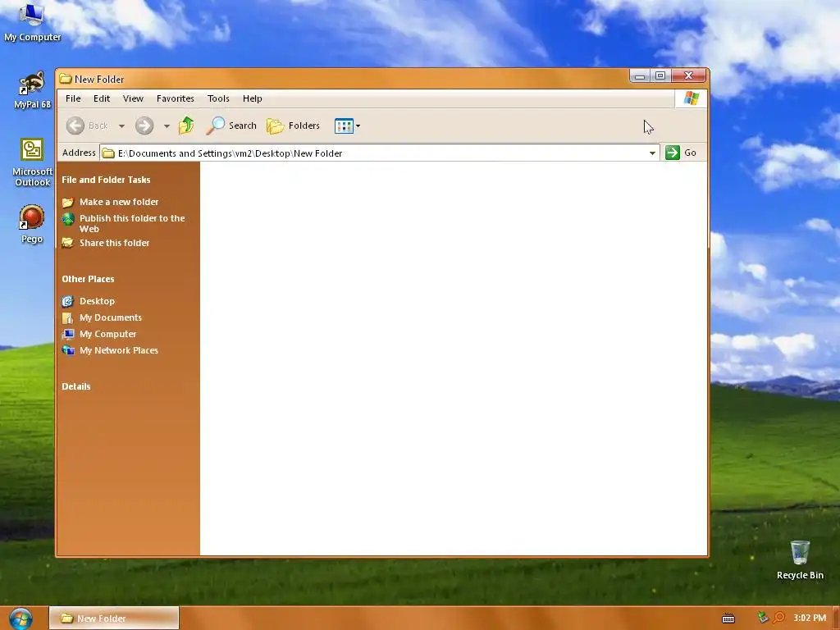
Task: Select the Recycle Bin desktop icon
Action: (800, 559)
